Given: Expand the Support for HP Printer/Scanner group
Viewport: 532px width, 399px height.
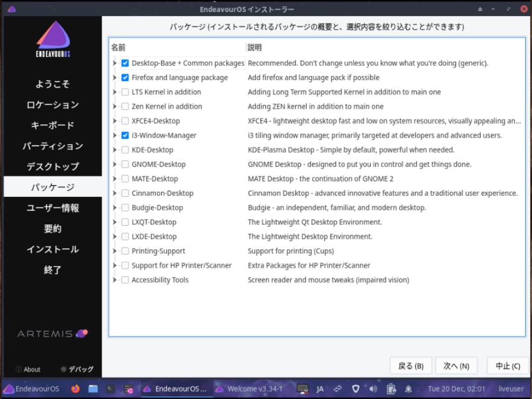Looking at the screenshot, I should [114, 265].
